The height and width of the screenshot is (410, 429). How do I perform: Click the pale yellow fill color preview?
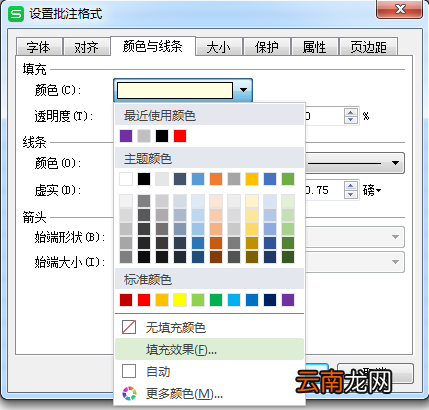click(175, 90)
